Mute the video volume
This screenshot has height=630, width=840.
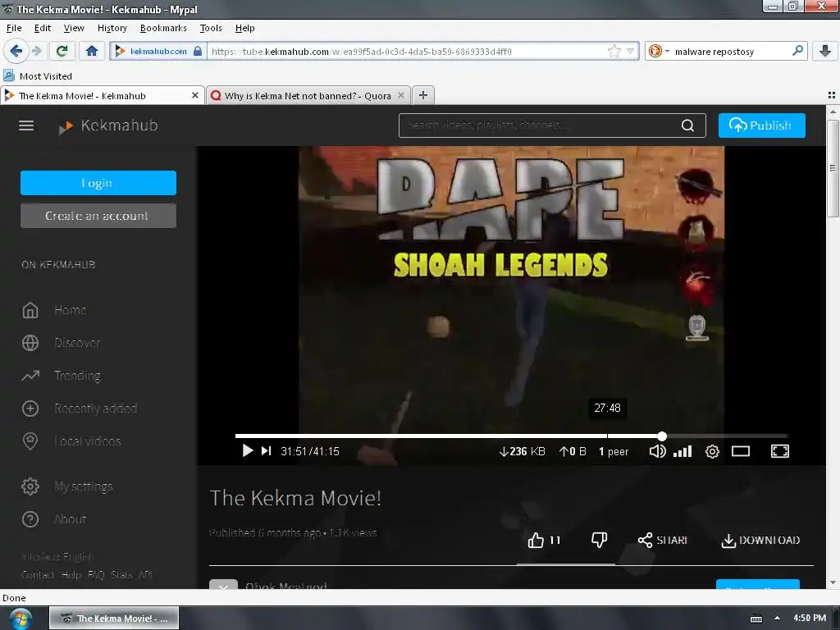[x=657, y=451]
